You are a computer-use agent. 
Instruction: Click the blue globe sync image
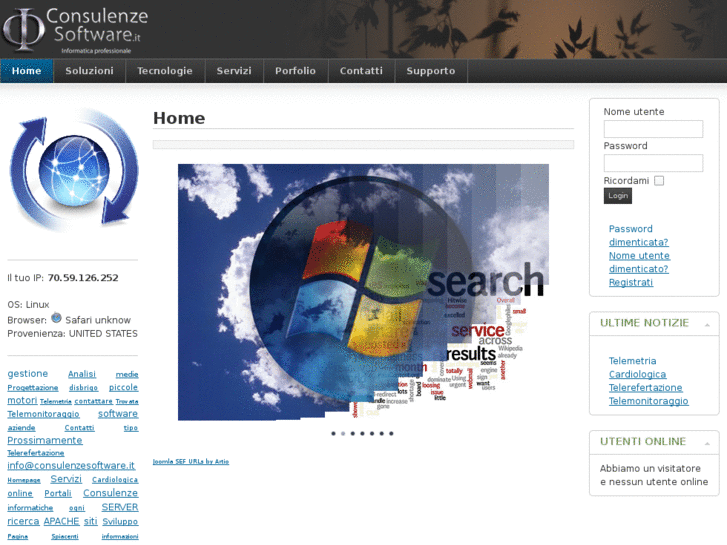tap(74, 171)
